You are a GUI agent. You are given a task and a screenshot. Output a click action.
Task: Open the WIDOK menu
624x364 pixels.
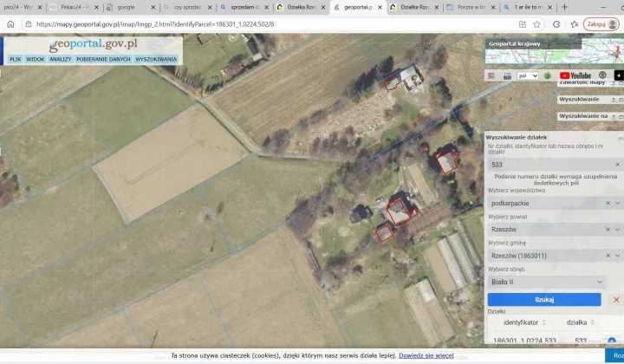(x=35, y=59)
